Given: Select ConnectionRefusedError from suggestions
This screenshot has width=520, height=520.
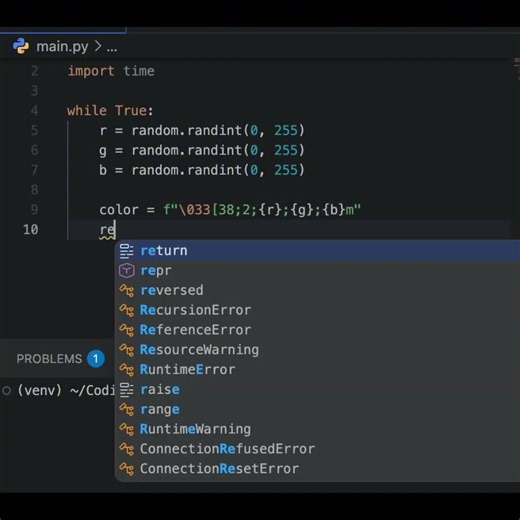Looking at the screenshot, I should 317,449.
